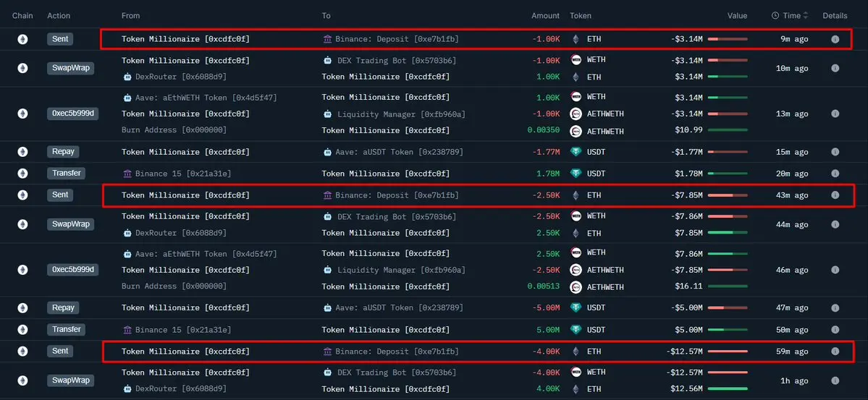Click the robot icon beside Liquidity Manager, 13m row
This screenshot has width=868, height=400.
point(328,114)
